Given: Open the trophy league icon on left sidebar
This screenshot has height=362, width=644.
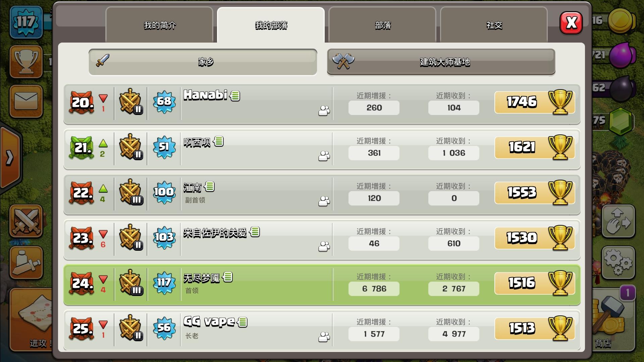Looking at the screenshot, I should [26, 62].
